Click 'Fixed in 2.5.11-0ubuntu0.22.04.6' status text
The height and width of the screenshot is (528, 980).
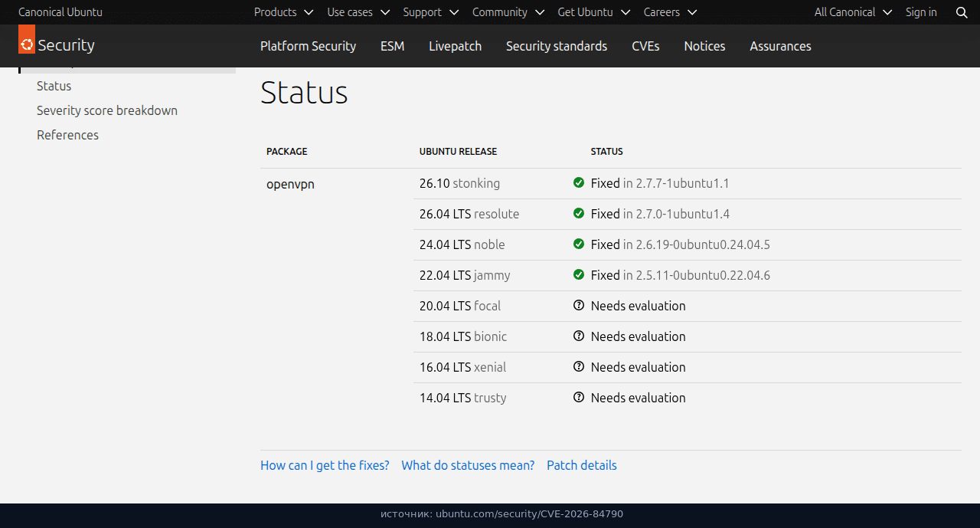click(681, 275)
